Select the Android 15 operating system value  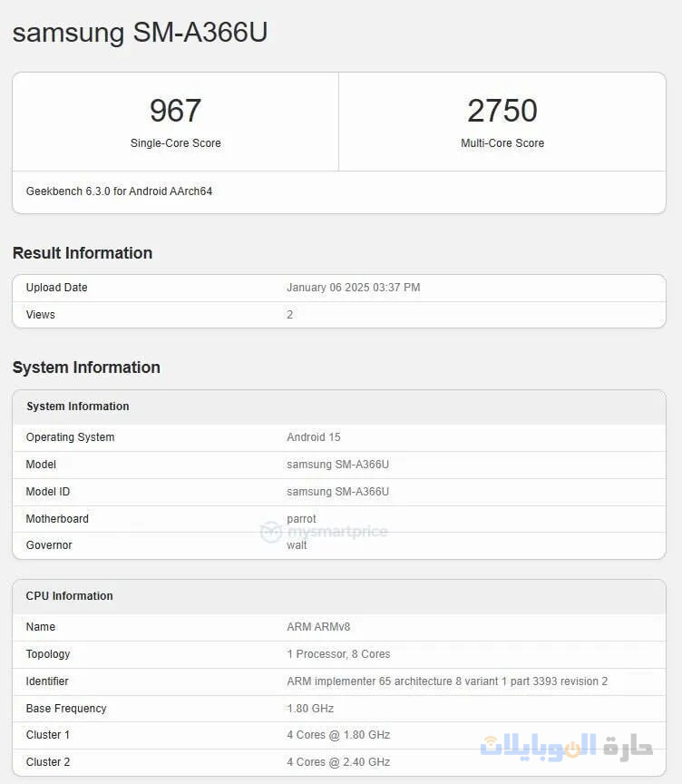click(314, 437)
